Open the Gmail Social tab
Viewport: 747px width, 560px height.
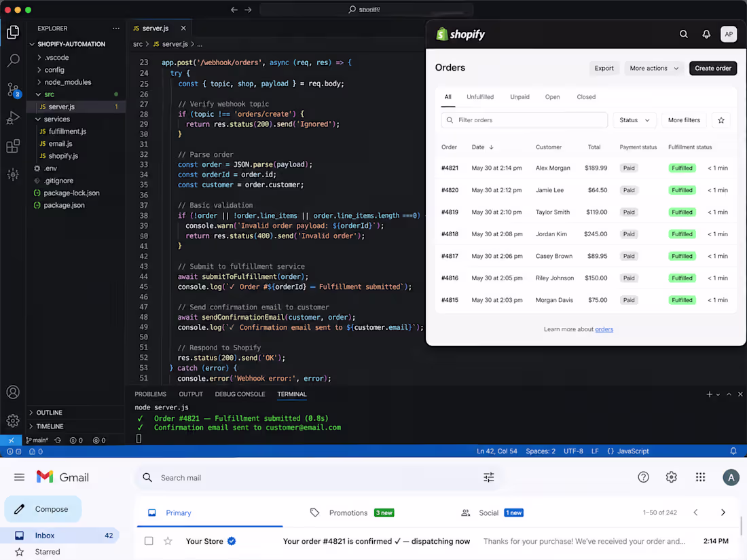(x=492, y=512)
